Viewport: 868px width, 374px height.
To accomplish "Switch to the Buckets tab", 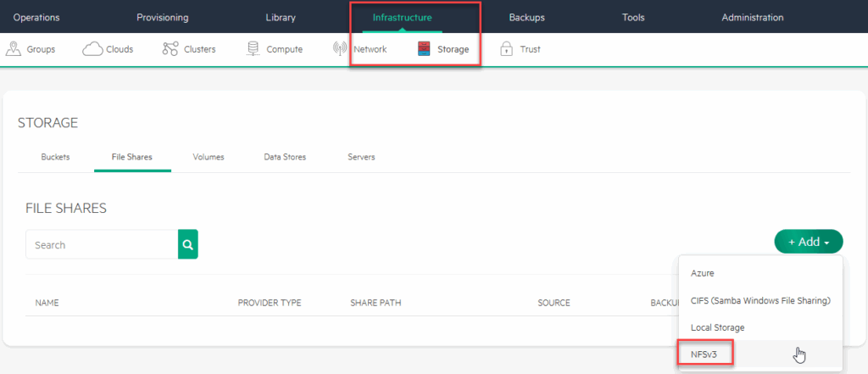I will point(55,157).
